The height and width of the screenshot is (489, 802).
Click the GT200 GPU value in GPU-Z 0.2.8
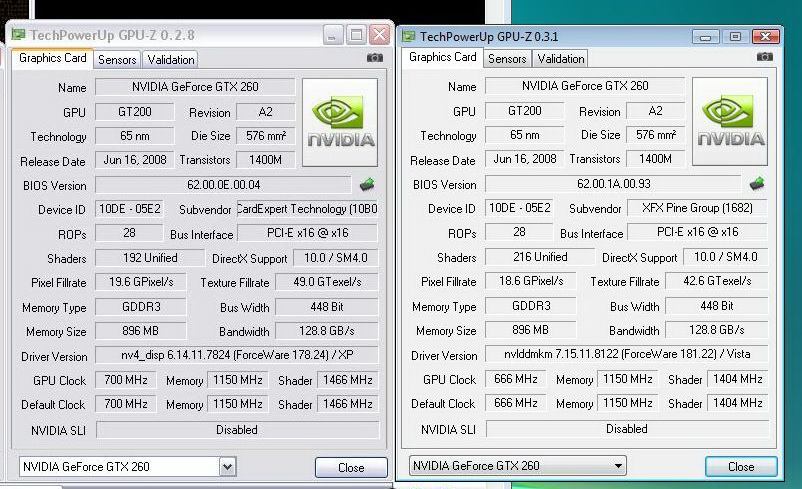pos(135,112)
